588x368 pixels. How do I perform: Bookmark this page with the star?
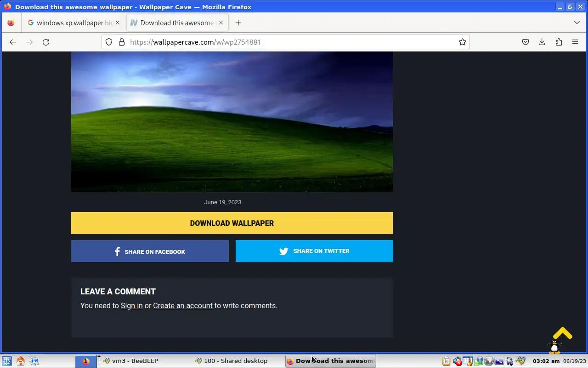[x=463, y=42]
